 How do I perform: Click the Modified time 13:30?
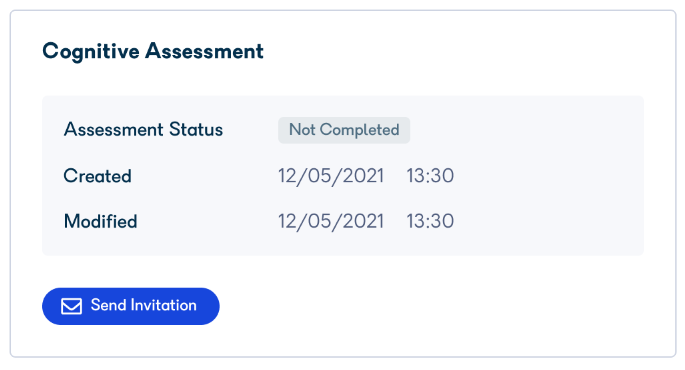[x=430, y=221]
